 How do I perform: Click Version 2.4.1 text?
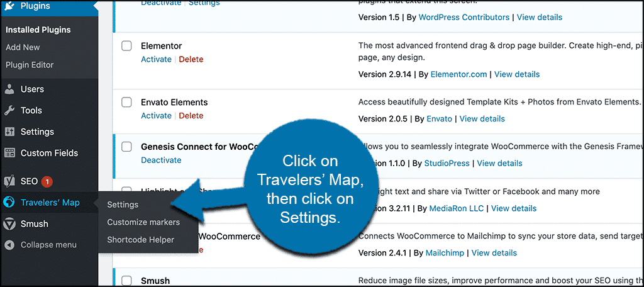pyautogui.click(x=384, y=253)
